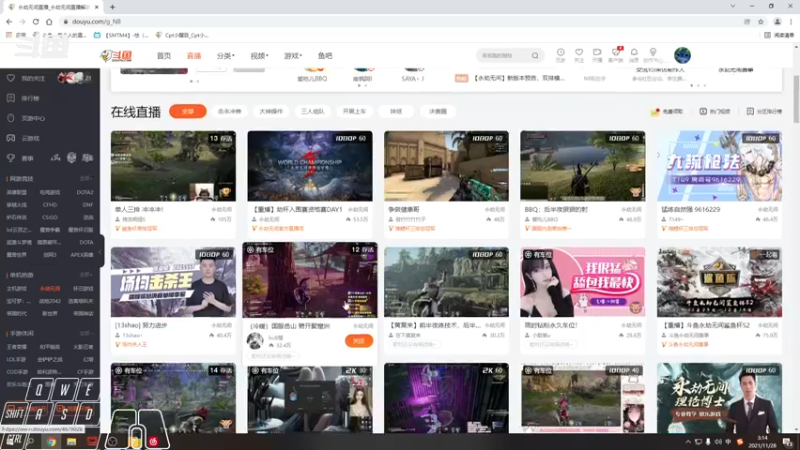
Task: Reload the page in Chrome
Action: pos(36,21)
